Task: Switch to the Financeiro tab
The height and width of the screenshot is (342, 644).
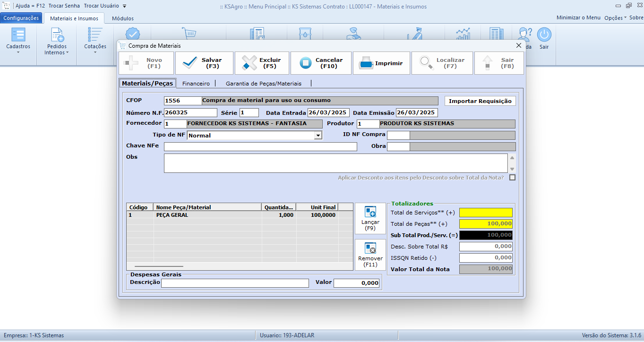Action: pos(196,83)
